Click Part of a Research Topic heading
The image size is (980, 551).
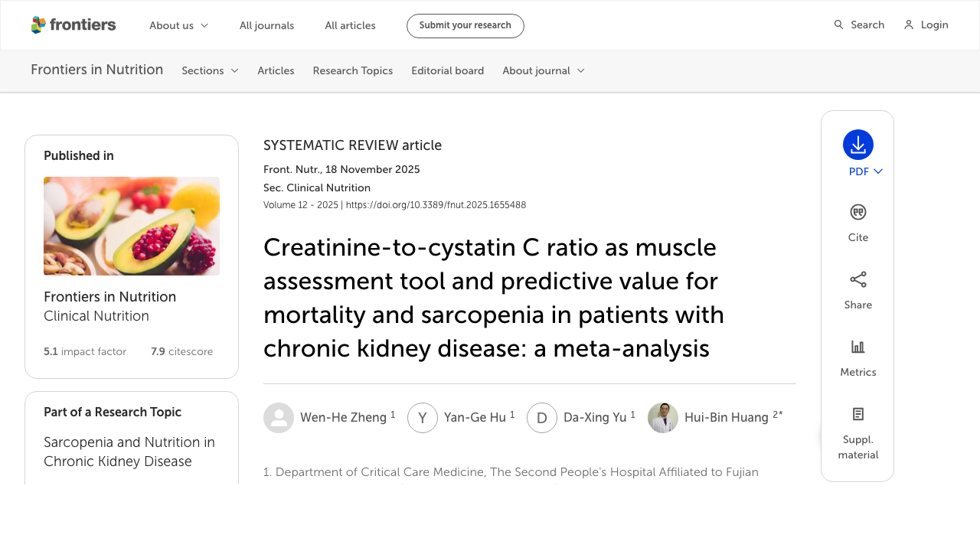click(x=113, y=412)
